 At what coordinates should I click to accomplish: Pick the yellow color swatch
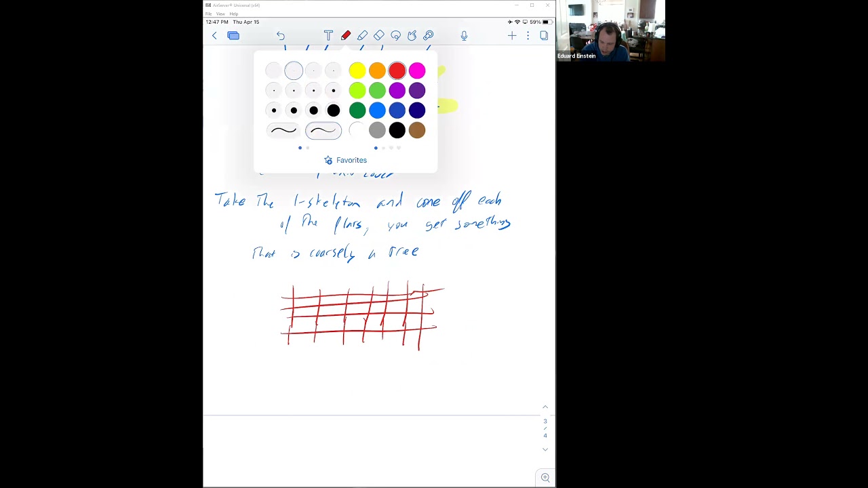tap(357, 70)
